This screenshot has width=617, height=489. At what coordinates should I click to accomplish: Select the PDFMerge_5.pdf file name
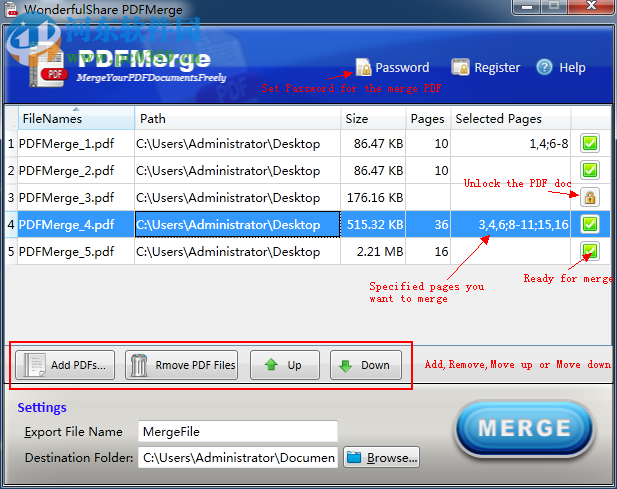(67, 251)
